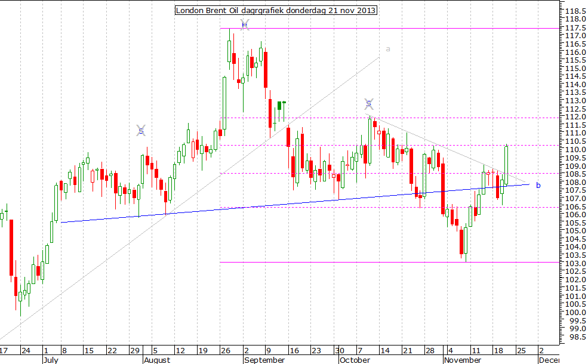Click the 106.5 price axis label
This screenshot has height=364, width=588.
(575, 206)
